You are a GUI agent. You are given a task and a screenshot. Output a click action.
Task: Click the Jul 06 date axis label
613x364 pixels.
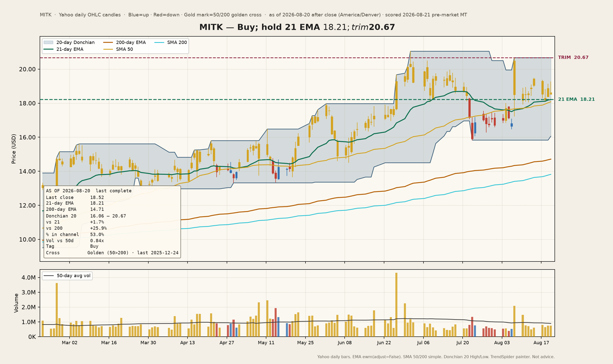click(423, 343)
